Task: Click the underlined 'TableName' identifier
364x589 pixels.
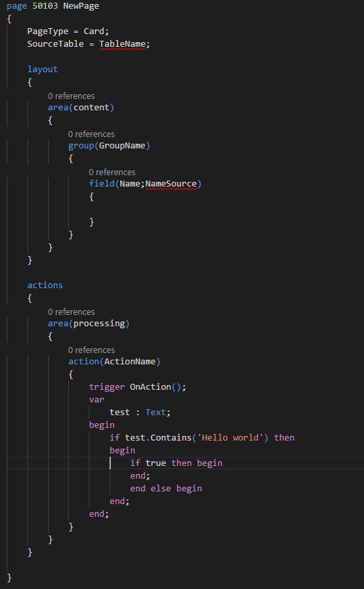Action: pos(122,44)
